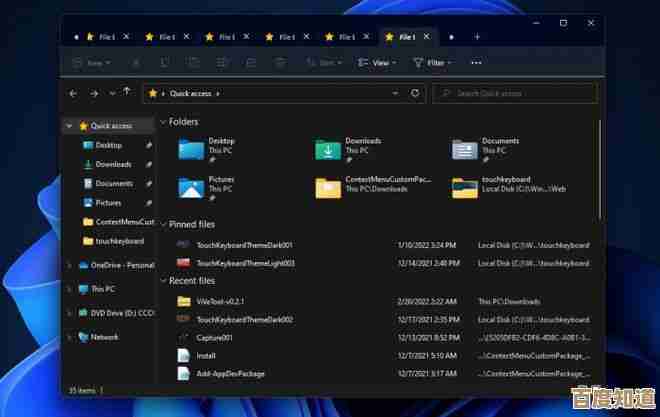Refresh the Quick access view
This screenshot has width=660, height=417.
415,93
